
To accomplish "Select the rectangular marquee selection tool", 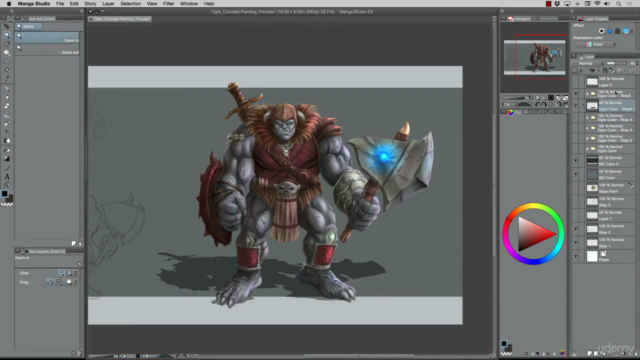I will [x=7, y=61].
